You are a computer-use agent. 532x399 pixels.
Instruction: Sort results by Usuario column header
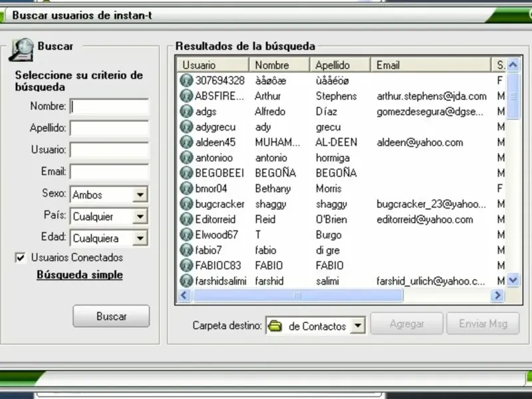(x=213, y=65)
